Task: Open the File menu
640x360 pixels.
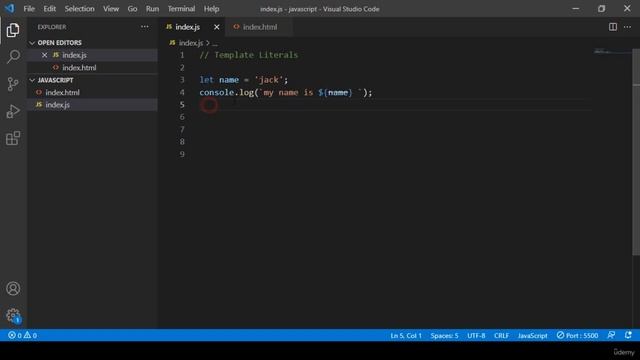Action: [x=29, y=9]
